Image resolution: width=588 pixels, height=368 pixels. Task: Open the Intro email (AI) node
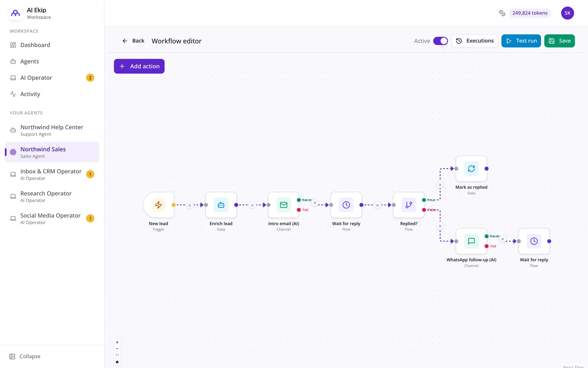click(x=284, y=205)
